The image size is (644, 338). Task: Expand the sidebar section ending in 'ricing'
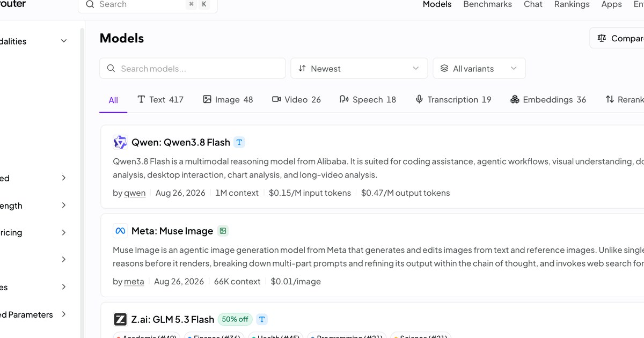point(64,232)
